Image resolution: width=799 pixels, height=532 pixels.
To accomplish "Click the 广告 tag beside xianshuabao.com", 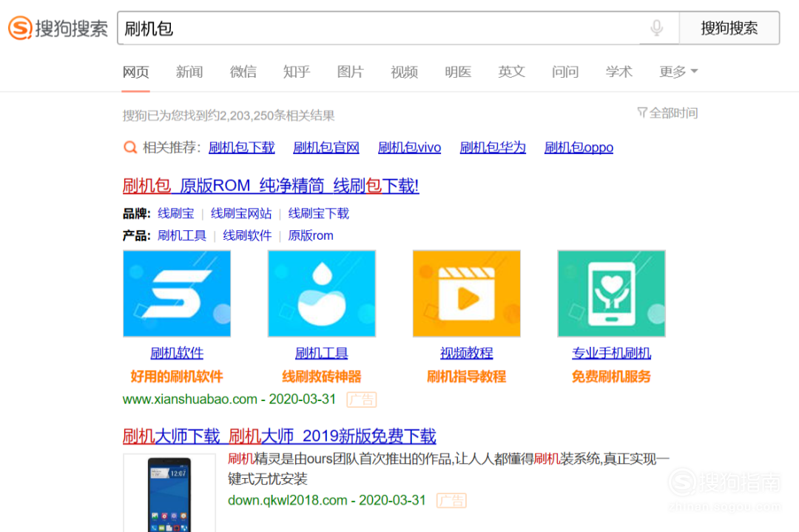I will (x=361, y=400).
